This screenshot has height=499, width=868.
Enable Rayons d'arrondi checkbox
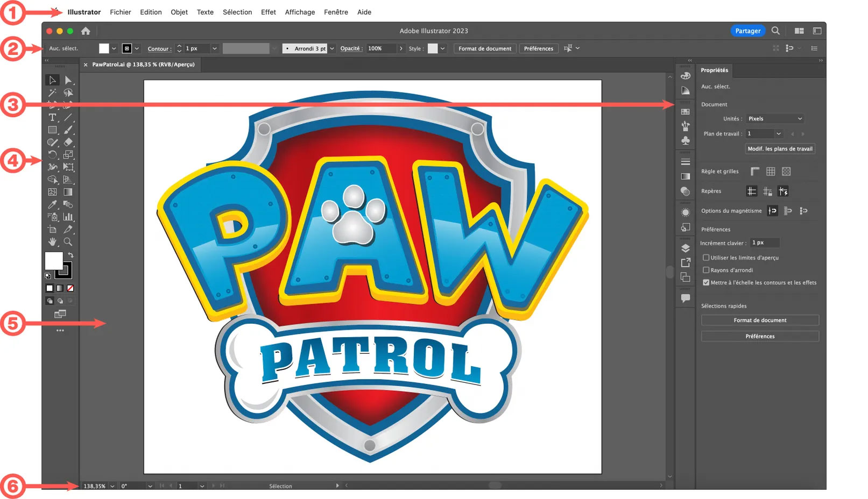pos(706,270)
